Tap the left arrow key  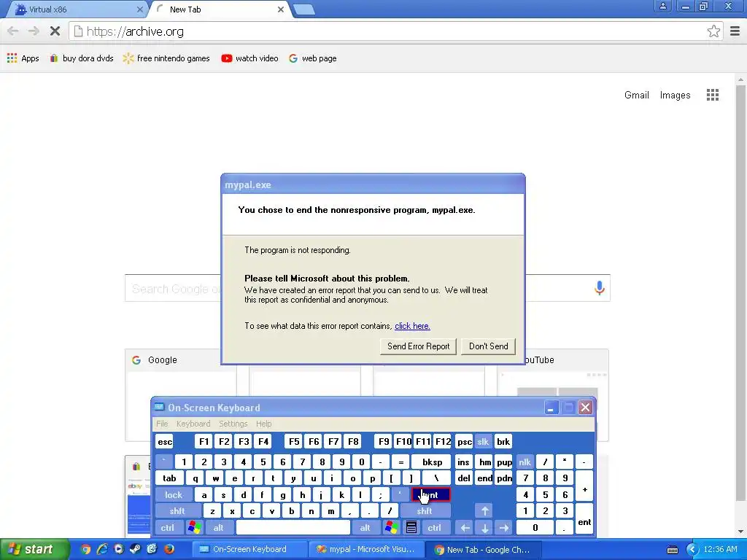(465, 528)
